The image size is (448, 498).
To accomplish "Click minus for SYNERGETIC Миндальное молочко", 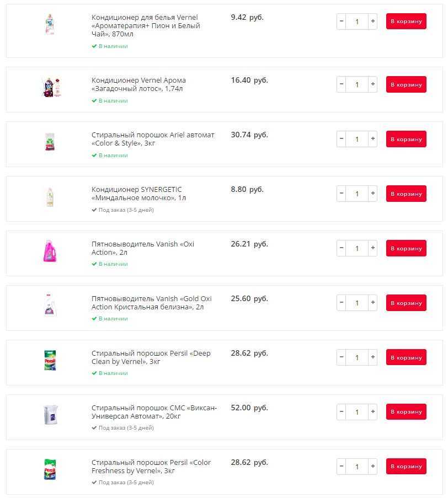I will tap(342, 194).
